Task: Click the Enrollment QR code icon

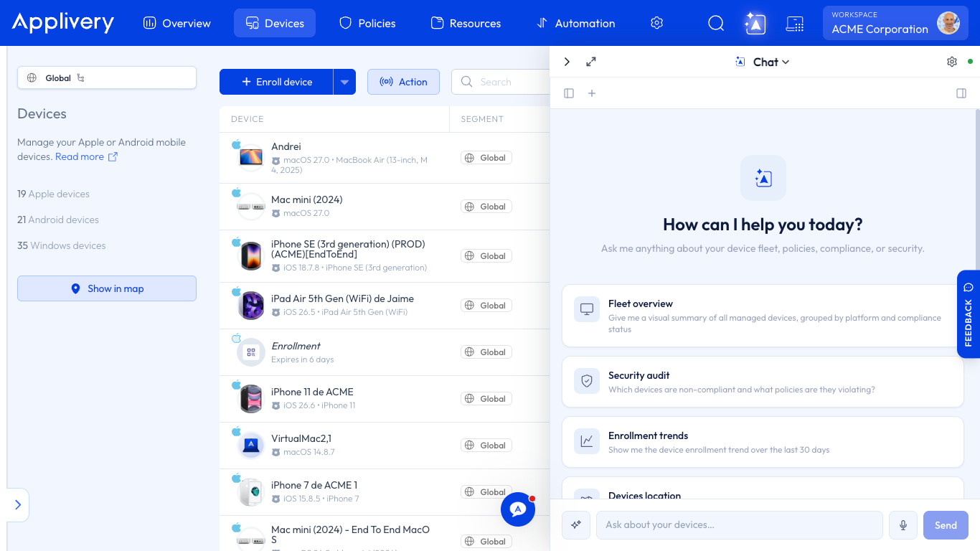Action: [x=251, y=352]
